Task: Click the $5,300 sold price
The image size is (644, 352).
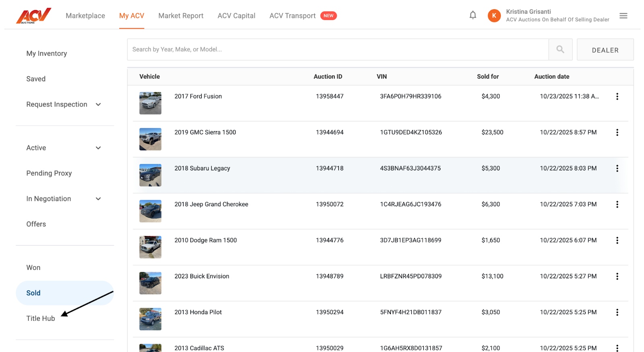Action: [x=491, y=168]
